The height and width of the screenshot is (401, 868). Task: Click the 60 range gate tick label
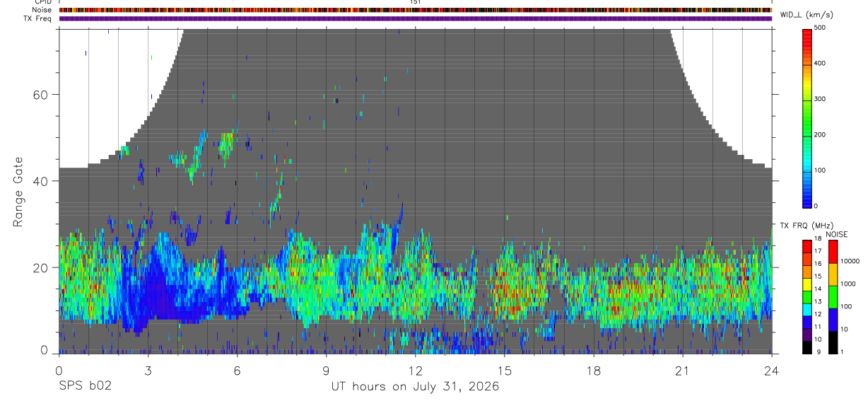click(40, 94)
